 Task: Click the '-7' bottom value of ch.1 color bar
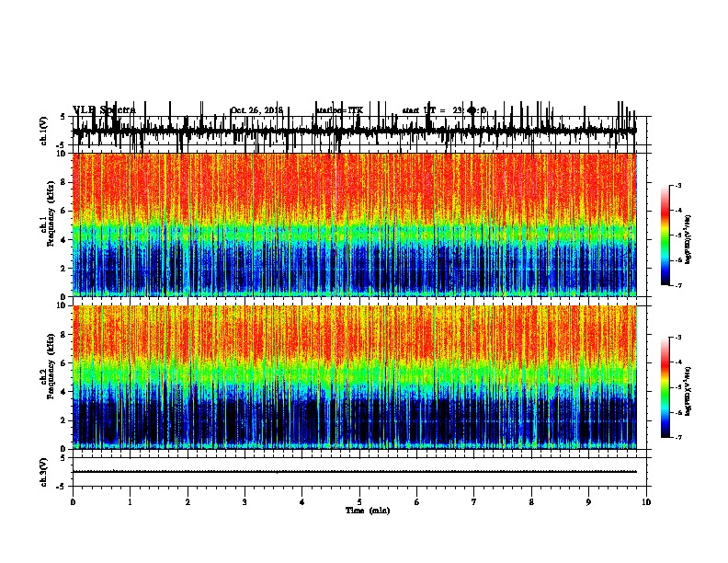tap(677, 285)
